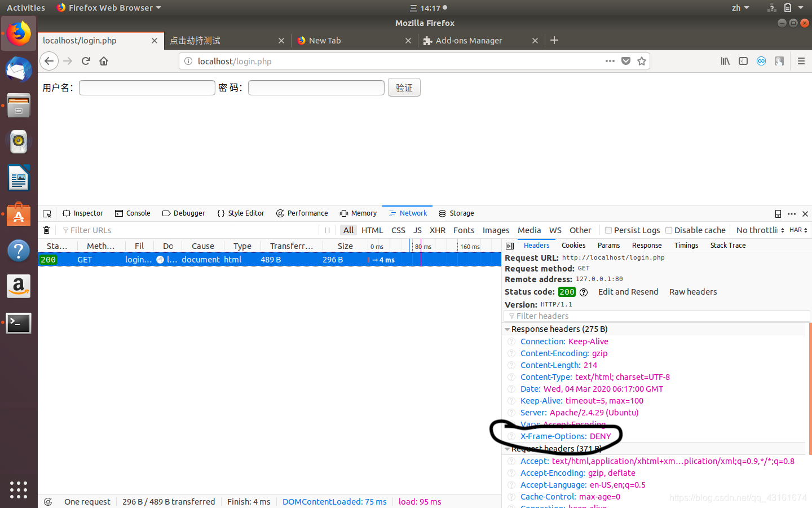Switch to the Debugger panel
This screenshot has width=812, height=508.
(x=184, y=213)
